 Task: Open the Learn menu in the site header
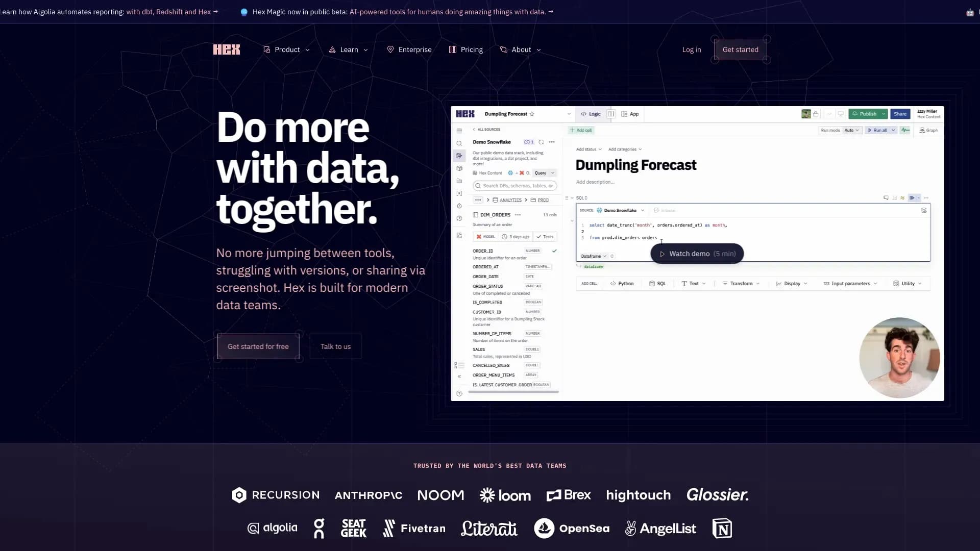(x=348, y=49)
